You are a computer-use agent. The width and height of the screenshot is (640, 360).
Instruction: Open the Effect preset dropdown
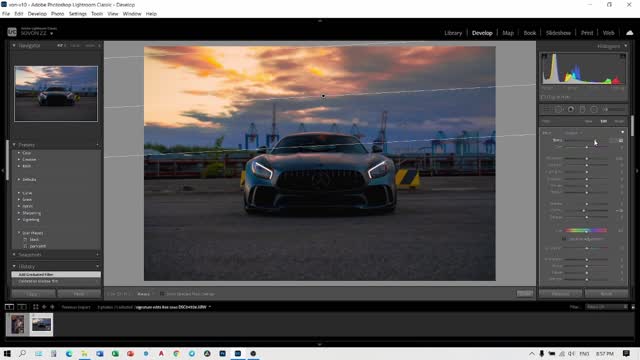click(573, 133)
